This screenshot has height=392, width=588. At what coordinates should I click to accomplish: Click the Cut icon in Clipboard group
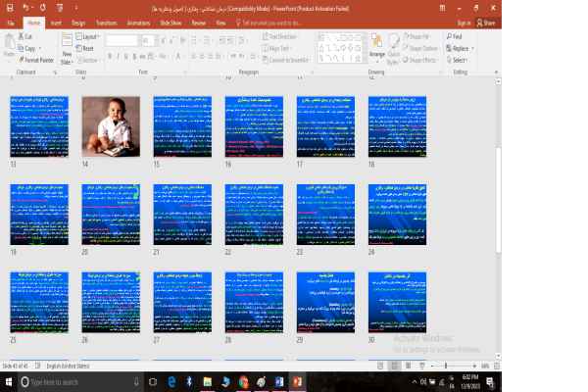22,36
